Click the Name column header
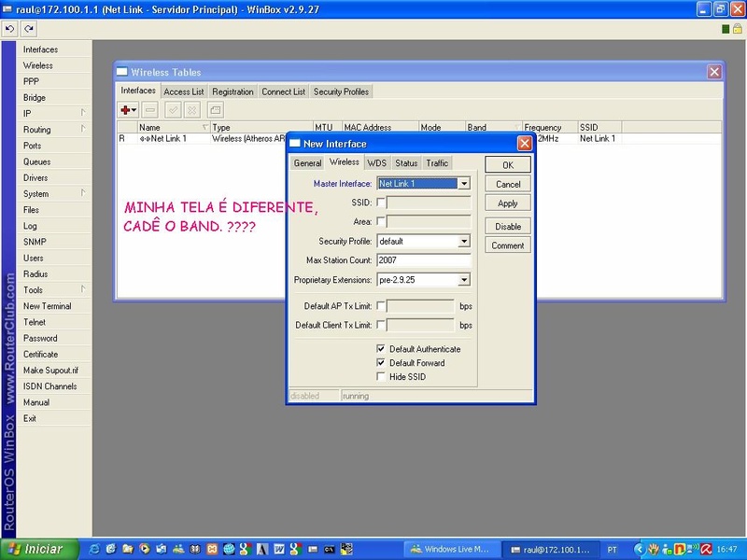Image resolution: width=747 pixels, height=560 pixels. [x=174, y=127]
